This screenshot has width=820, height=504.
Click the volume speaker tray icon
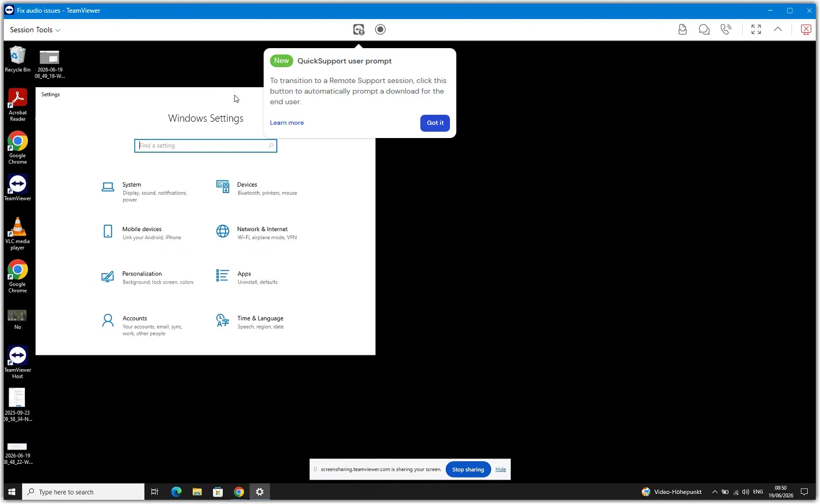click(x=745, y=492)
